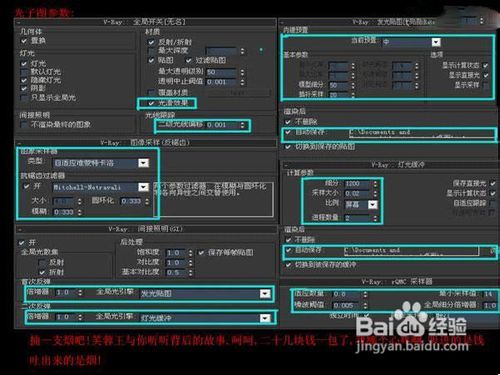The image size is (500, 375).
Task: Click the 噪波阀值 value field (0.005)
Action: tap(346, 305)
